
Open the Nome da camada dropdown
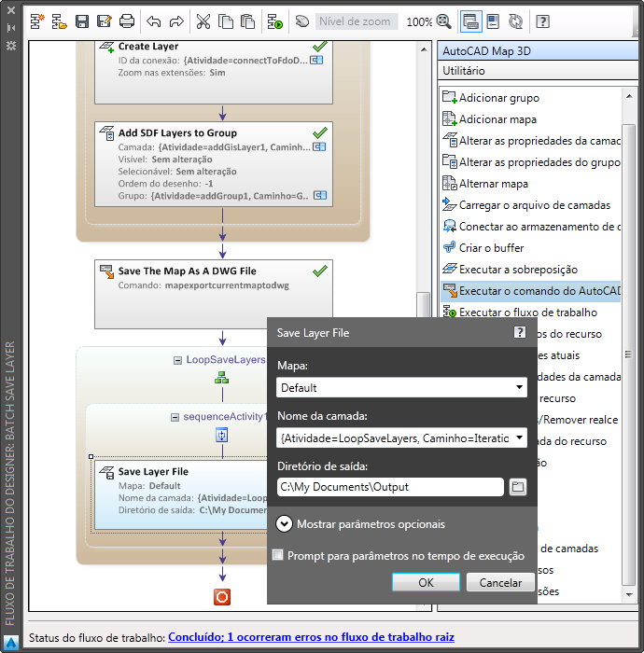[519, 438]
